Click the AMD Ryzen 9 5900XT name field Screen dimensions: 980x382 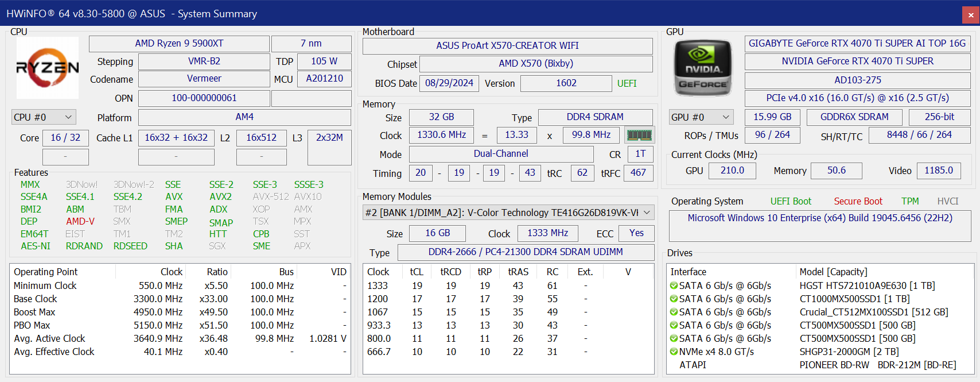(x=179, y=44)
